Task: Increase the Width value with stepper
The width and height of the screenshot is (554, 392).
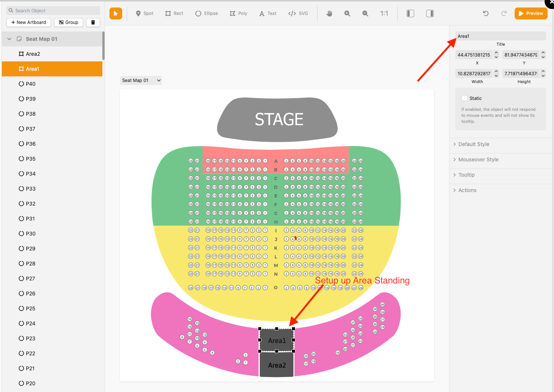Action: coord(496,71)
